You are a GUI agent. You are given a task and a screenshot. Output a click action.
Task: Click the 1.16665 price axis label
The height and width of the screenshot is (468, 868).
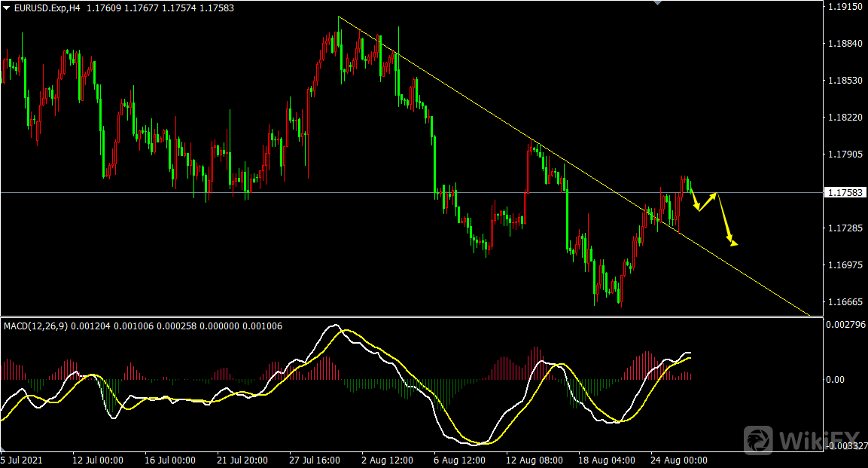843,302
